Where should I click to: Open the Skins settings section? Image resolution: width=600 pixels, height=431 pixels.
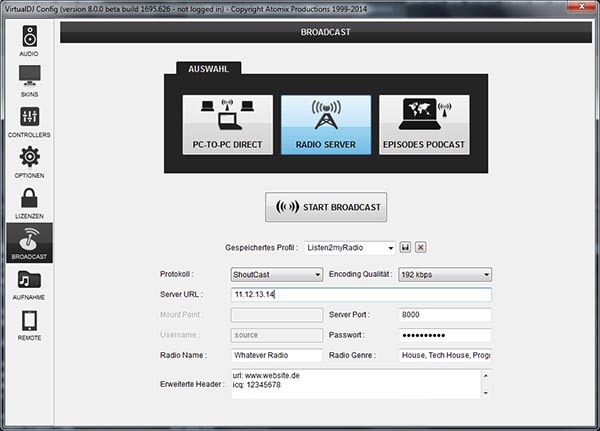[29, 82]
